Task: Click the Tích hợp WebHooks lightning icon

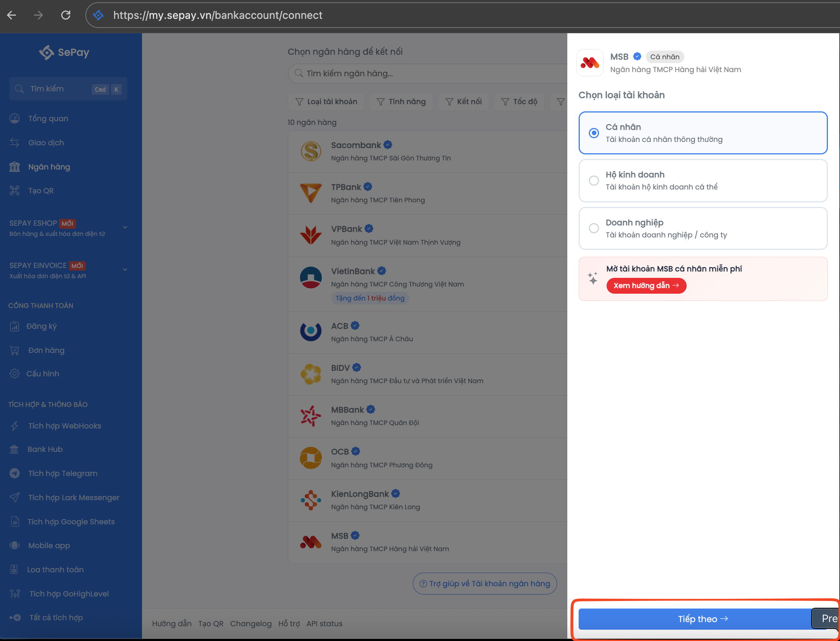Action: [14, 426]
